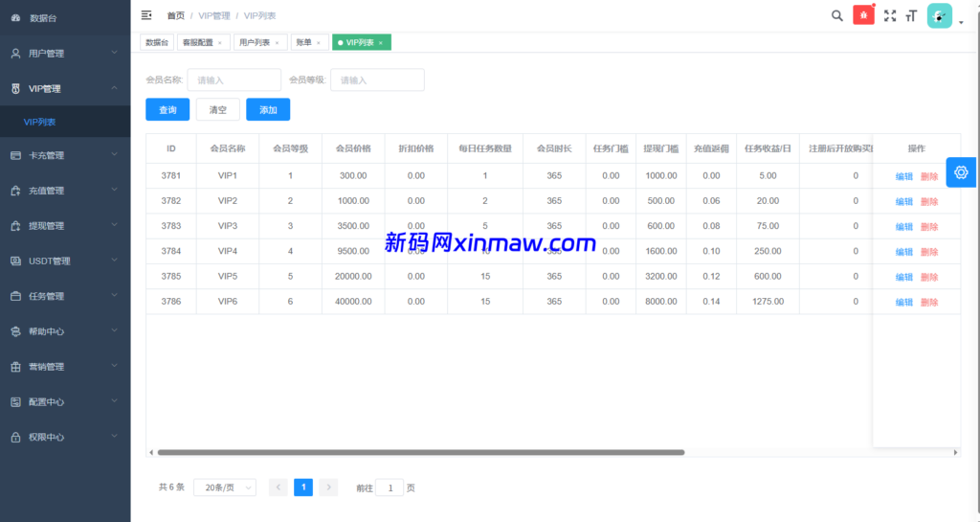
Task: Click the 卡充管理 card icon
Action: pyautogui.click(x=15, y=155)
